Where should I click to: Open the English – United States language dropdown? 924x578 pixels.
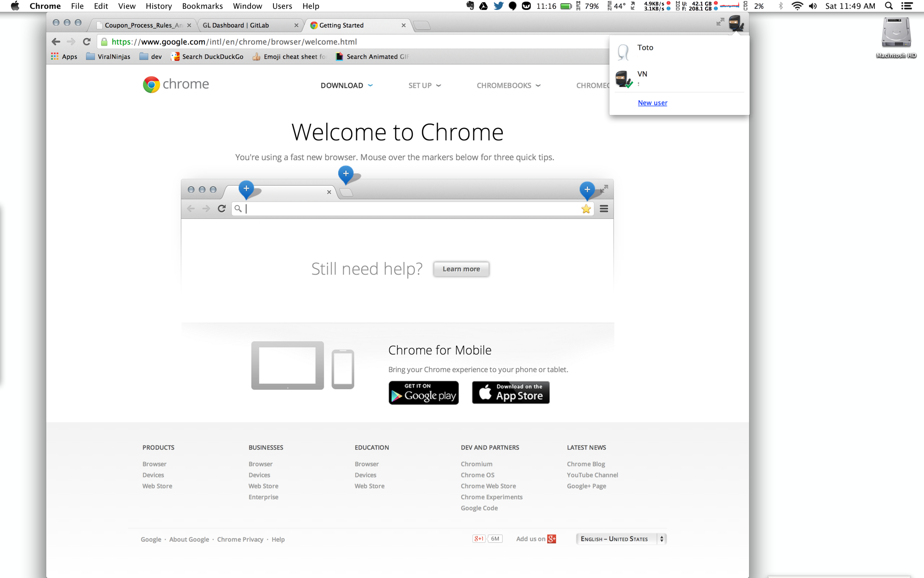pyautogui.click(x=621, y=539)
